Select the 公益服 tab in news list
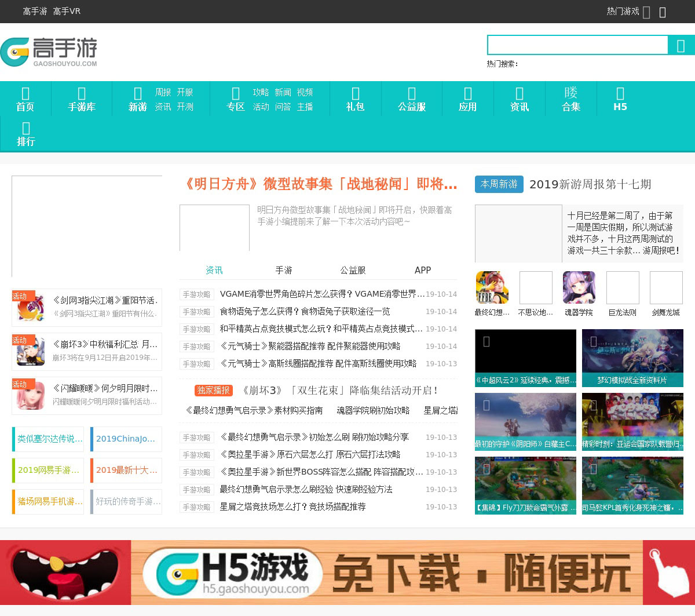The width and height of the screenshot is (695, 616). click(x=353, y=270)
